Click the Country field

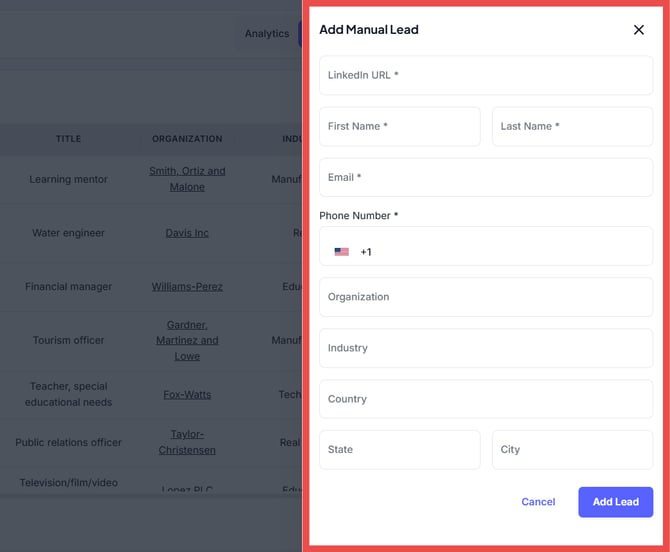[486, 399]
